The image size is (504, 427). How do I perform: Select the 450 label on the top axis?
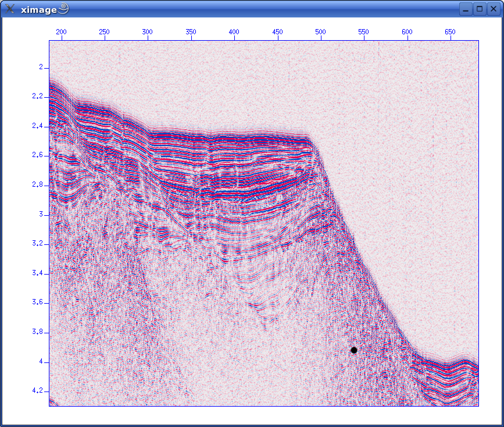(278, 31)
